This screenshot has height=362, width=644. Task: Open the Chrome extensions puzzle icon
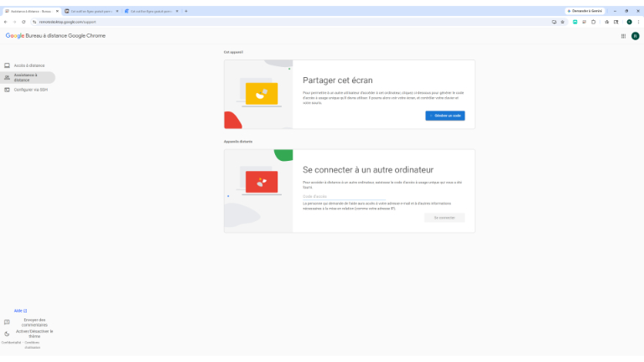[x=594, y=22]
